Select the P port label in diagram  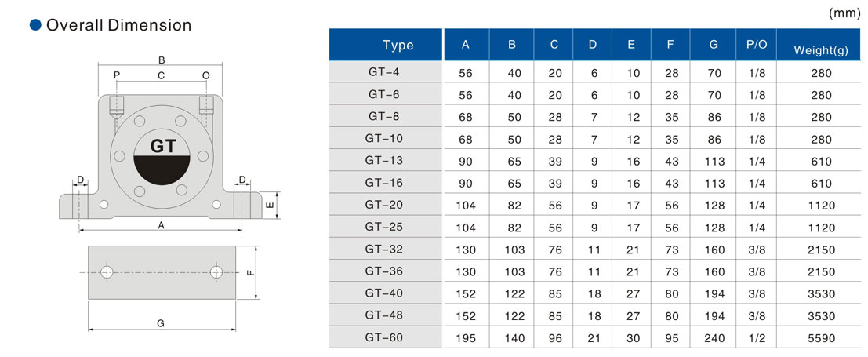tap(117, 75)
